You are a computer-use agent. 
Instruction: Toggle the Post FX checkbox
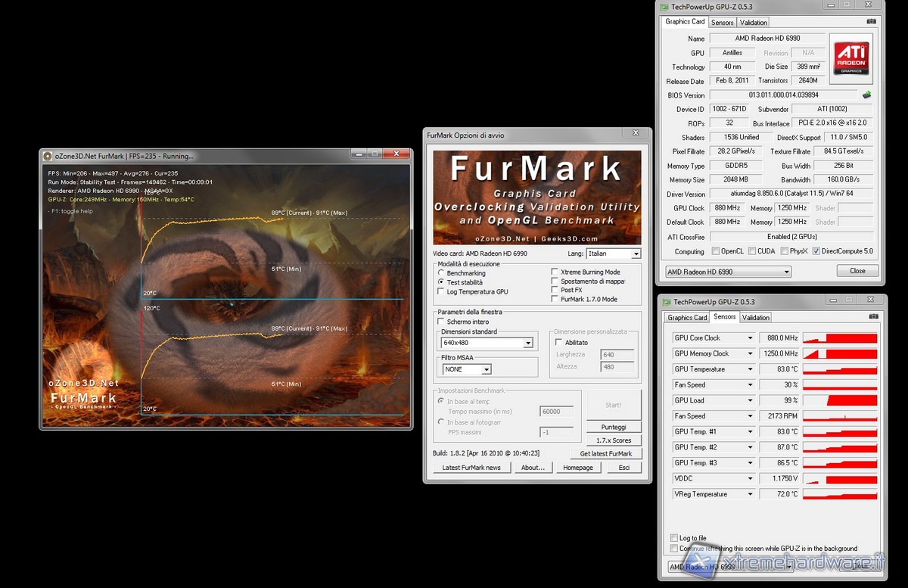555,290
